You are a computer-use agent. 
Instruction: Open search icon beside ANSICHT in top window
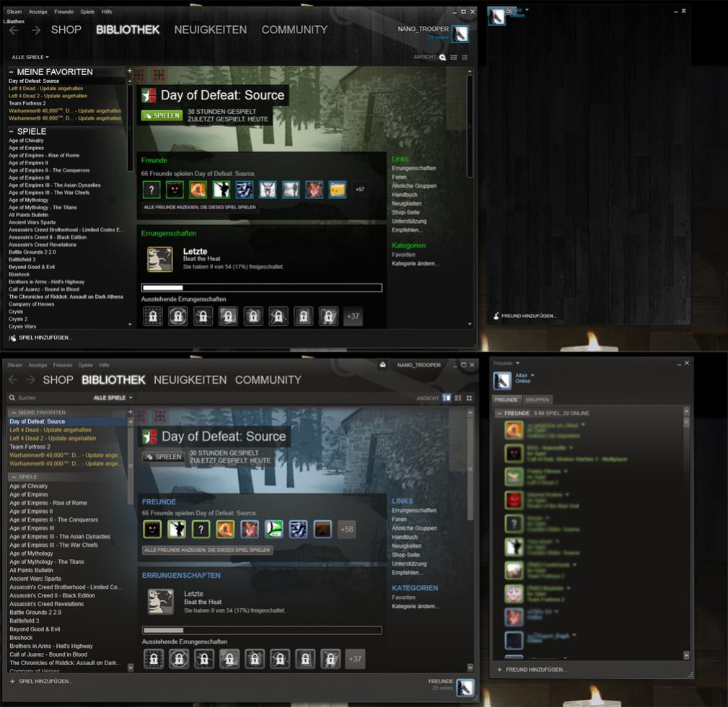(442, 58)
